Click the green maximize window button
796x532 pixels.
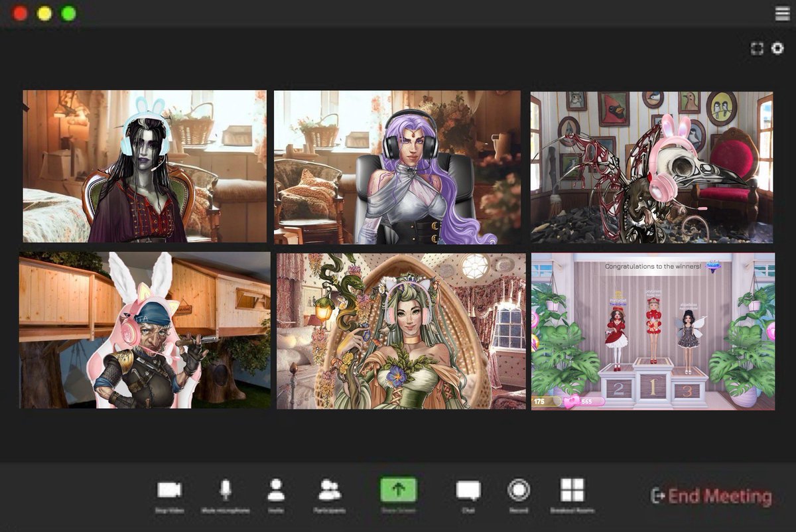pyautogui.click(x=69, y=13)
